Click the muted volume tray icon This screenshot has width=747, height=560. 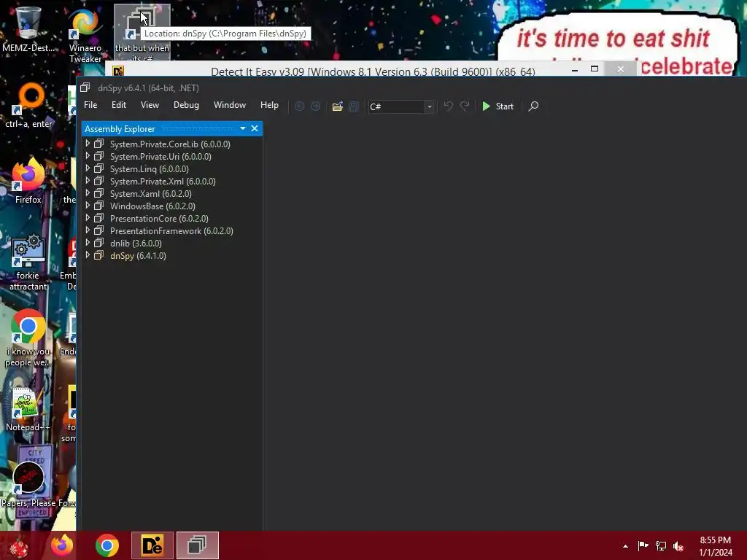(678, 546)
